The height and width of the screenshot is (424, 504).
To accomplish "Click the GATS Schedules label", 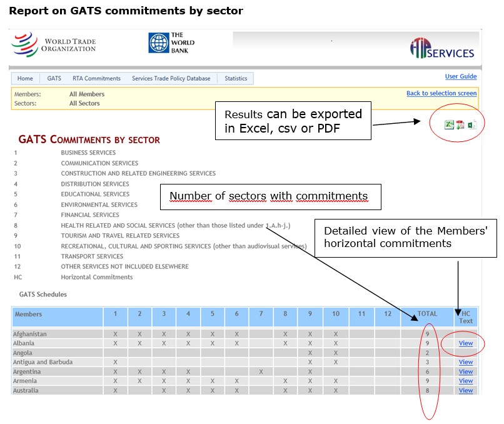I will point(43,295).
